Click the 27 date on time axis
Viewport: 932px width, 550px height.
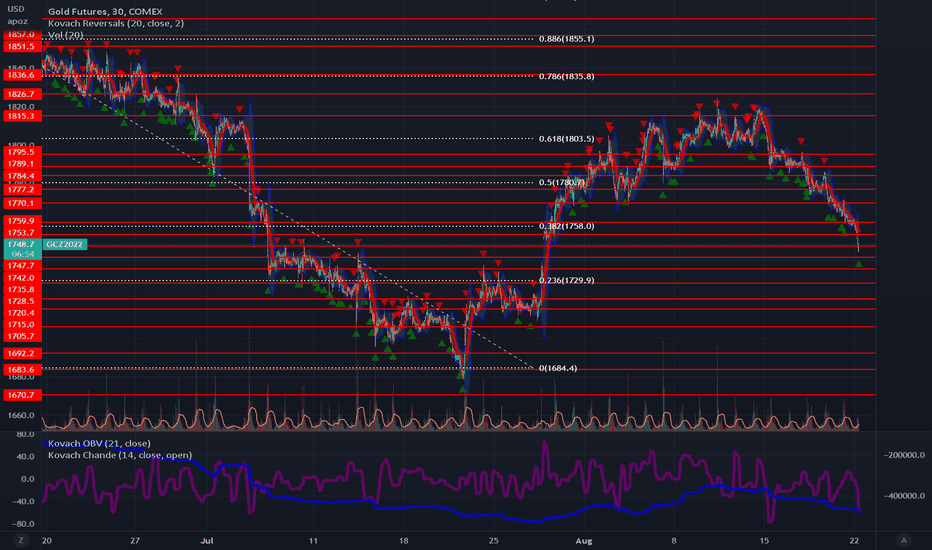pyautogui.click(x=135, y=540)
